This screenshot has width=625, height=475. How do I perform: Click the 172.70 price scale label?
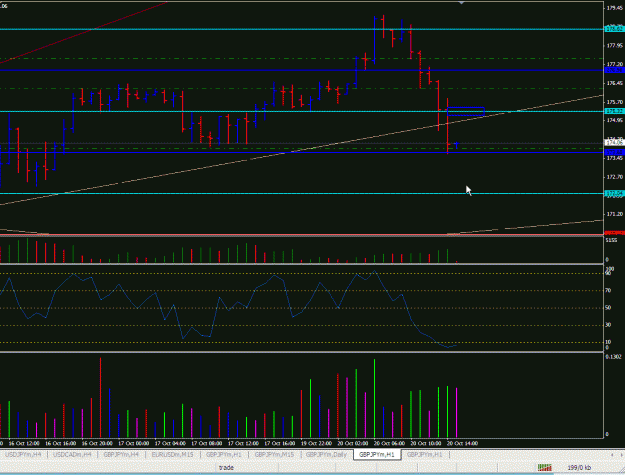pos(614,177)
